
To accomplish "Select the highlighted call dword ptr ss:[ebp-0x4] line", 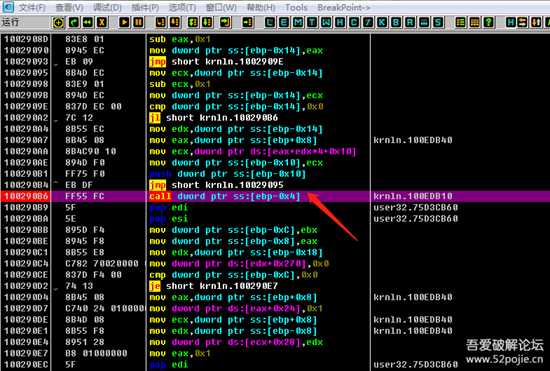I will point(275,196).
